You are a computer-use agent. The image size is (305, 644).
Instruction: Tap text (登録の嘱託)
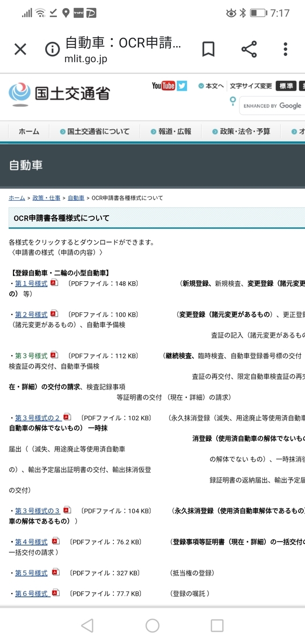coord(190,594)
